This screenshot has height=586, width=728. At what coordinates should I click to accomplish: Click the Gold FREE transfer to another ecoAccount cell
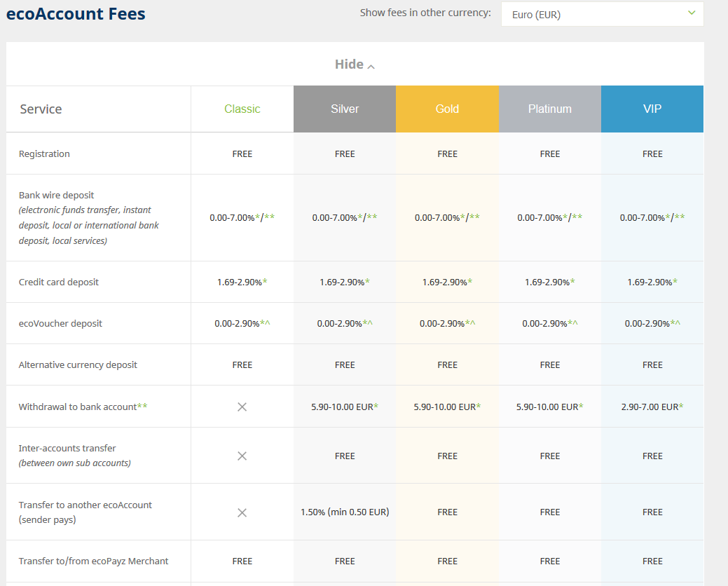(447, 512)
